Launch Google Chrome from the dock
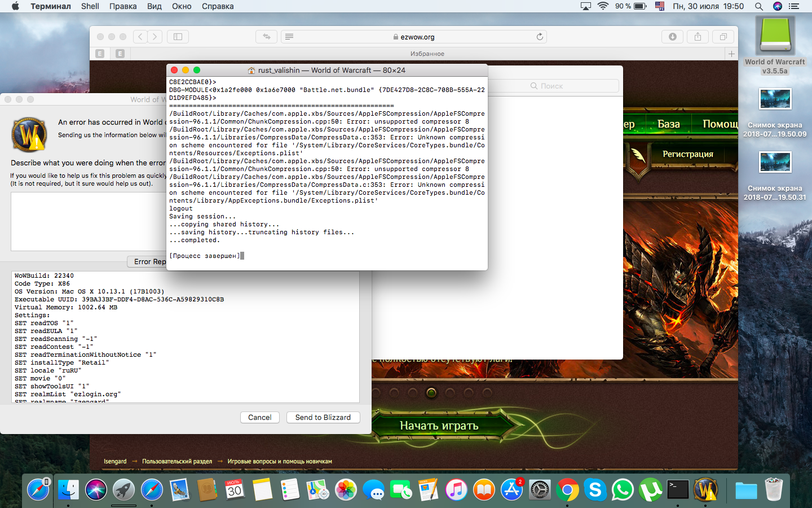 567,490
